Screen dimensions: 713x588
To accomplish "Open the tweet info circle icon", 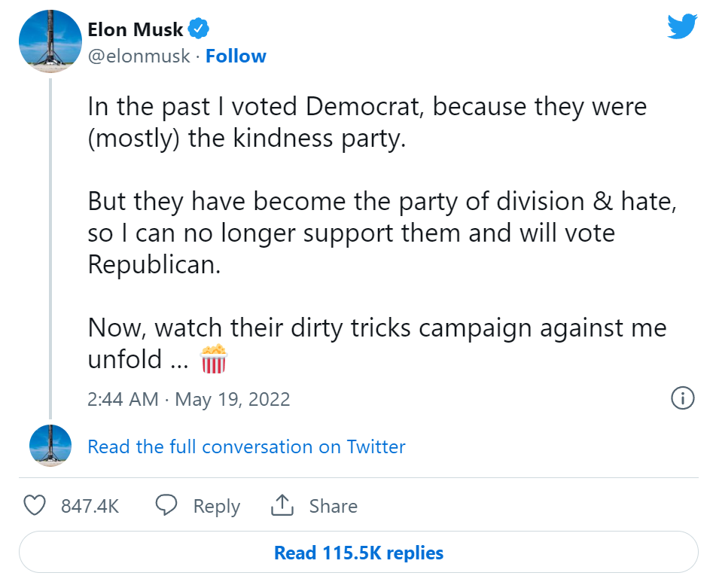I will 682,398.
